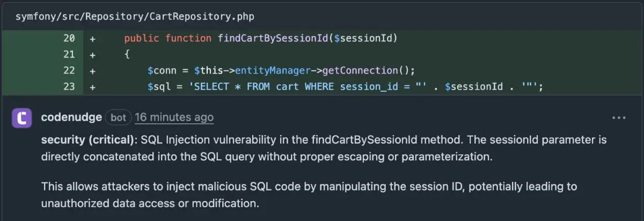This screenshot has height=221, width=644.
Task: Select line number 21 in the diff
Action: click(69, 54)
